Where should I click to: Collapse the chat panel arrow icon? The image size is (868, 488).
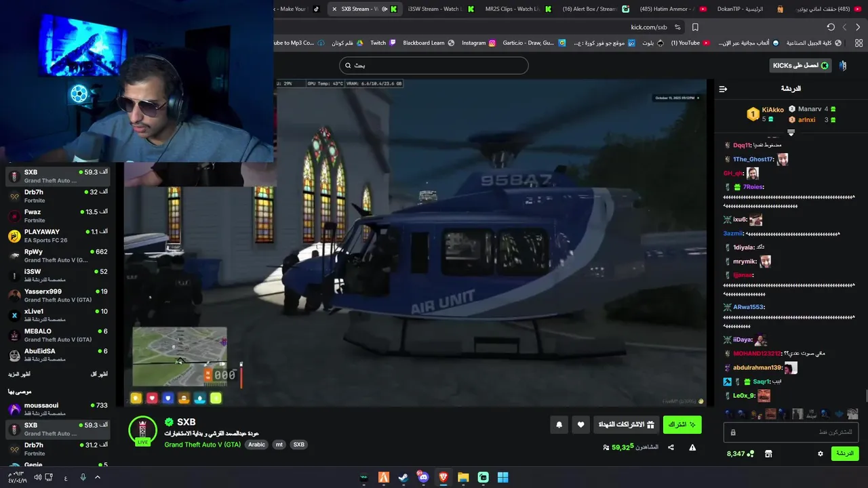[723, 89]
